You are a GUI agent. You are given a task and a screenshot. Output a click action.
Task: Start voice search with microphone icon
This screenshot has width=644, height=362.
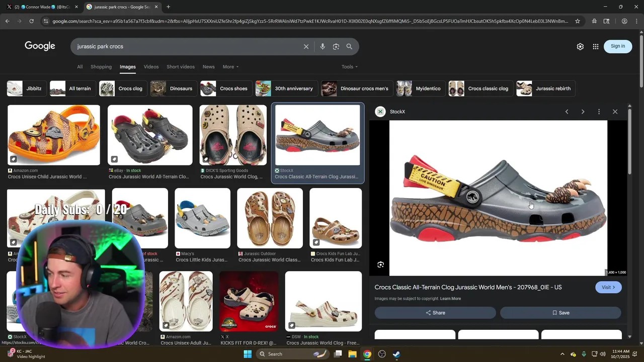[x=323, y=46]
